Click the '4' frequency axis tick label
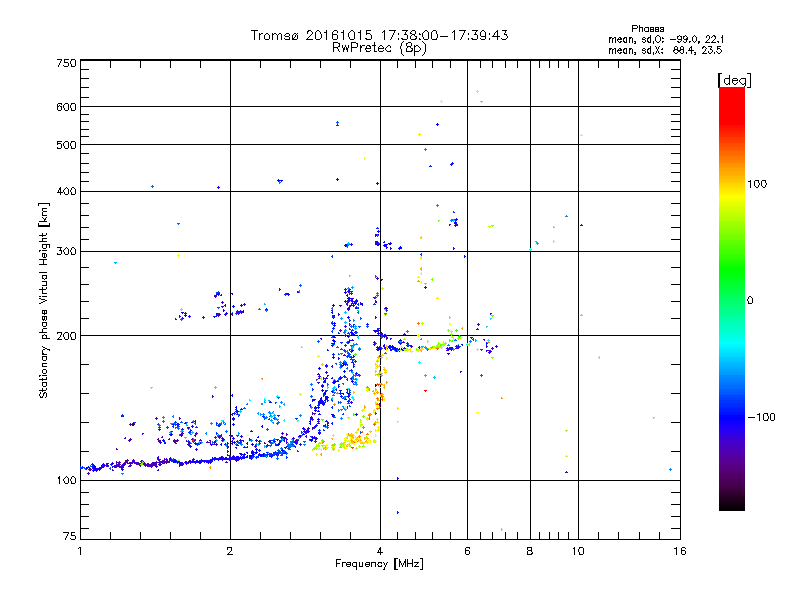 coord(380,551)
